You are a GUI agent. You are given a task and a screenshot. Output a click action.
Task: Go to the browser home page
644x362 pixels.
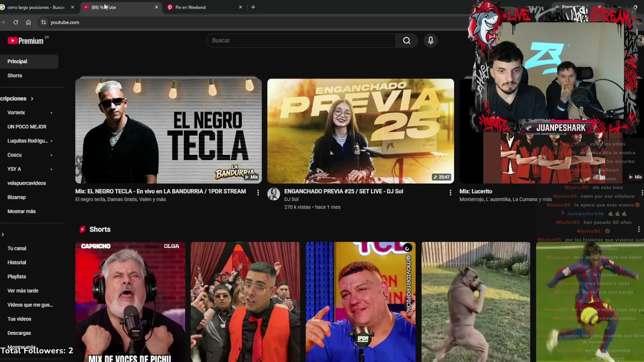28,22
